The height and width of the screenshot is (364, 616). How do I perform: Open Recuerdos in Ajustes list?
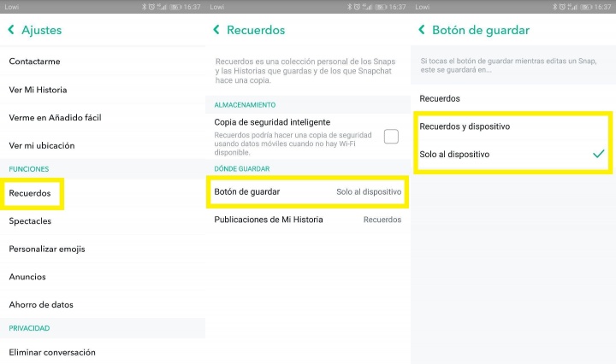click(x=103, y=193)
